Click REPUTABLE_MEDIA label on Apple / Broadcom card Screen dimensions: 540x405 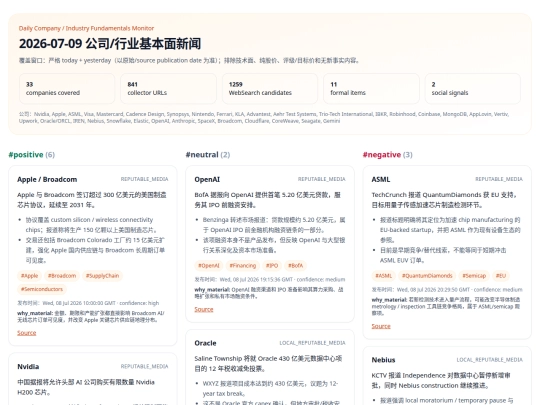click(144, 179)
